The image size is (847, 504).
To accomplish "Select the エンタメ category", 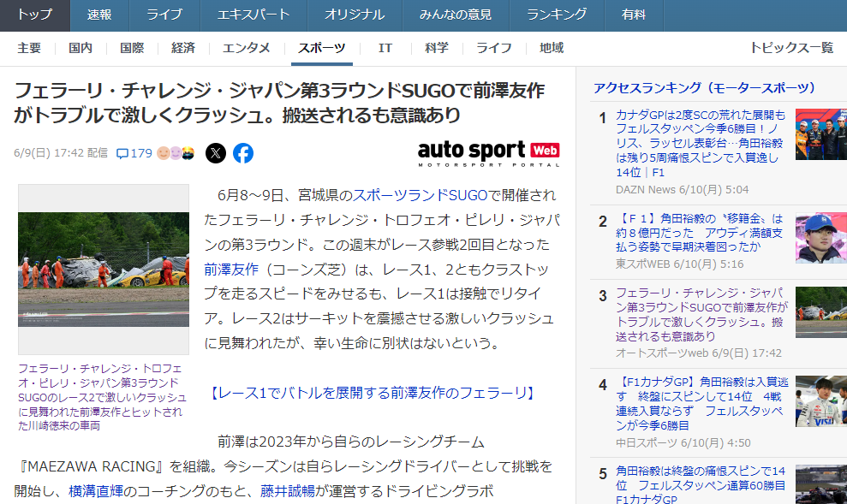I will (x=247, y=48).
